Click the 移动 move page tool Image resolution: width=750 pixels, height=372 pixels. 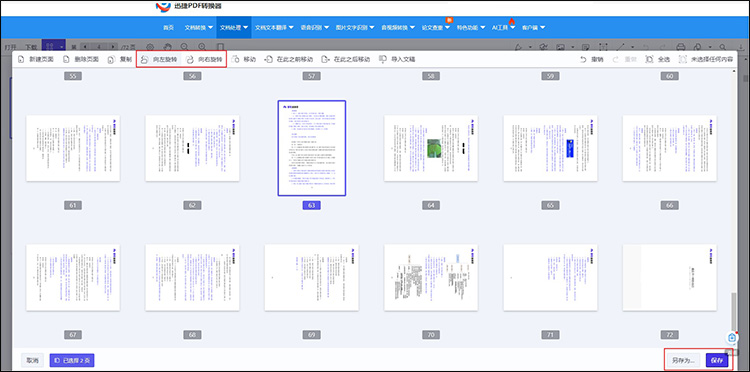(244, 59)
